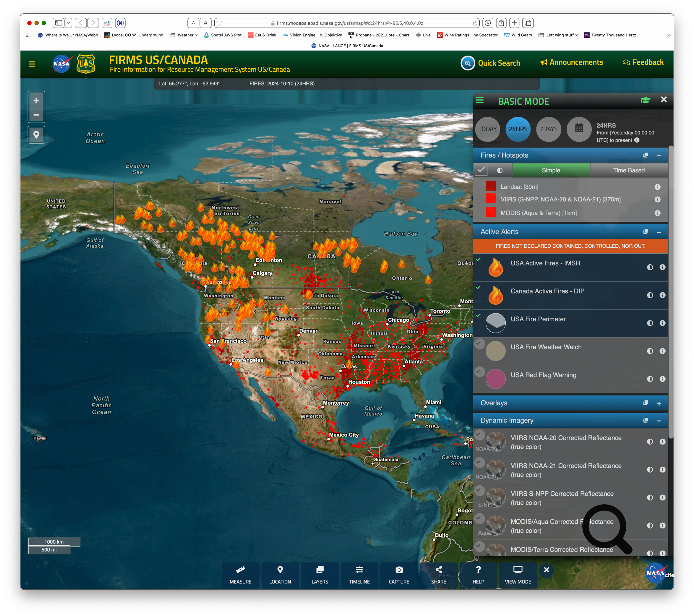
Task: Click the map location pin button
Action: [x=36, y=135]
